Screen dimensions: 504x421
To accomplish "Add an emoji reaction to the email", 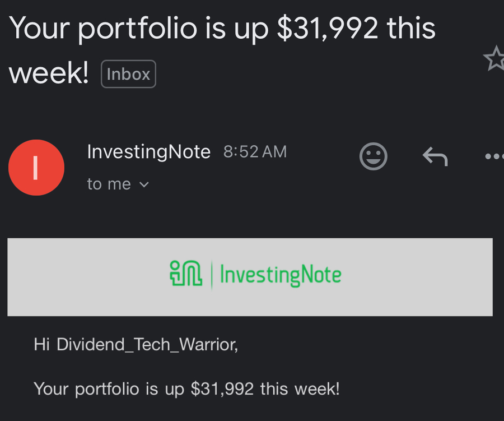I will coord(373,157).
